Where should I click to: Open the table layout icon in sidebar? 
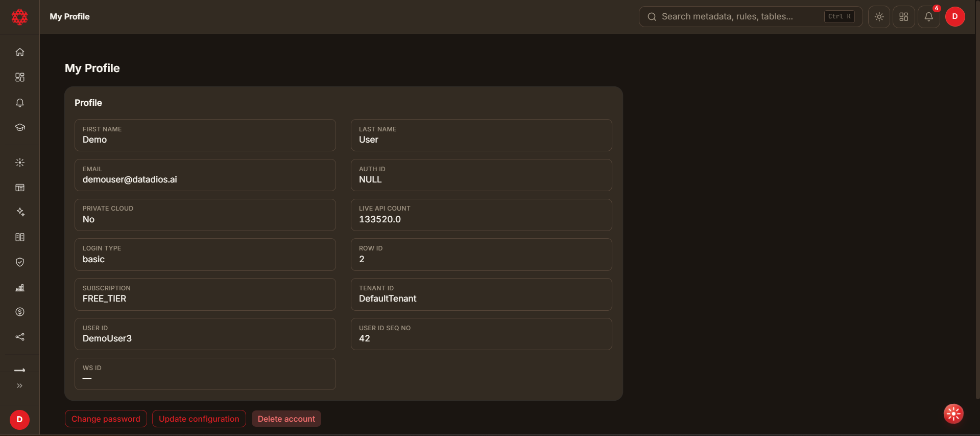pyautogui.click(x=20, y=188)
